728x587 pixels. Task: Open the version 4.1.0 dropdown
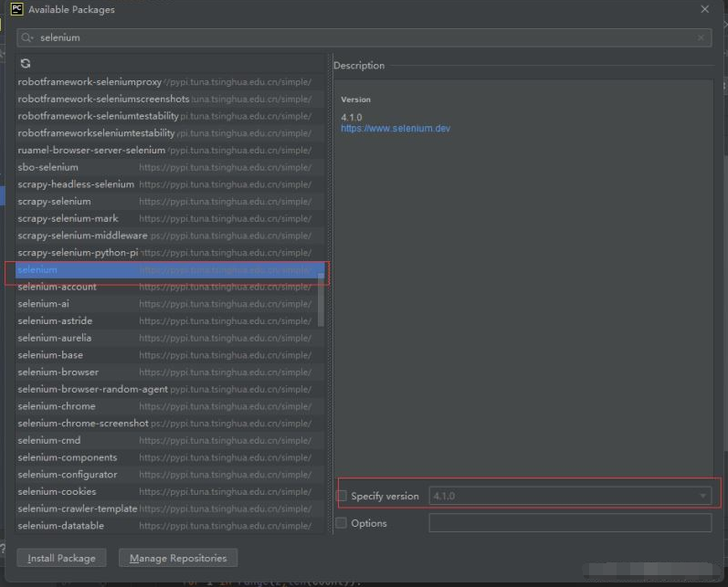(570, 496)
